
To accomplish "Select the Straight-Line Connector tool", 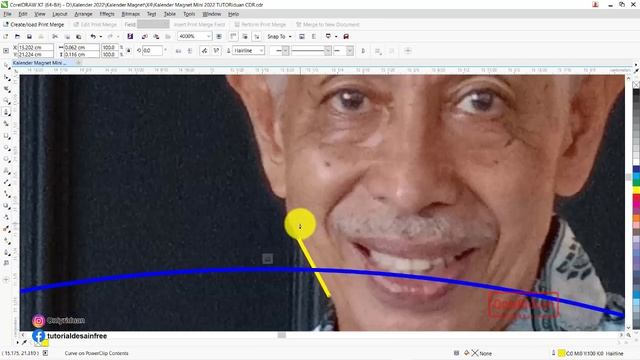I will [7, 194].
